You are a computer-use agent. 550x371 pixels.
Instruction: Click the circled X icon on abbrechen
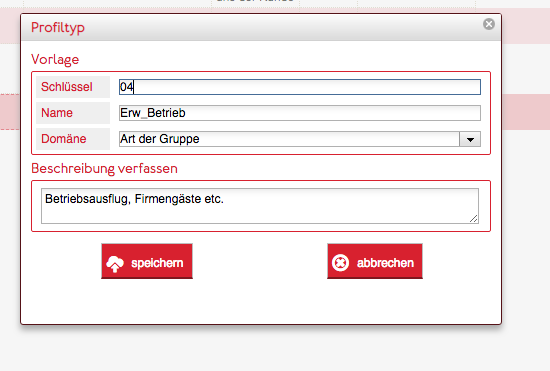tap(340, 263)
